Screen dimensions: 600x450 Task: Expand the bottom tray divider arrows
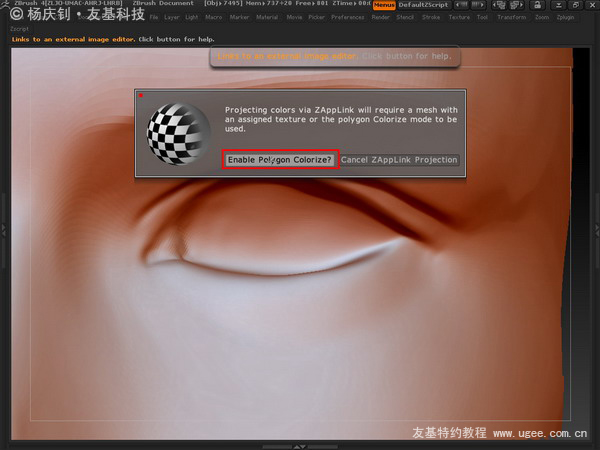(300, 447)
